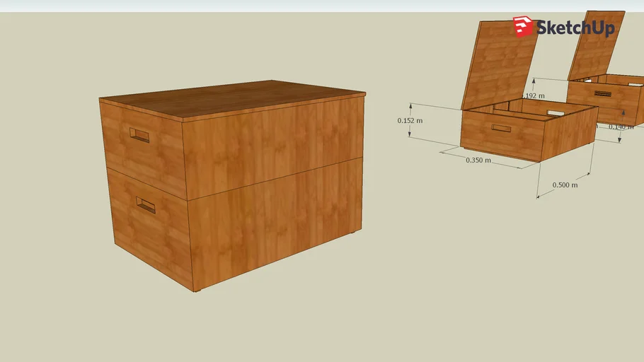Select the dark wooden top of the cabinet

click(x=234, y=98)
